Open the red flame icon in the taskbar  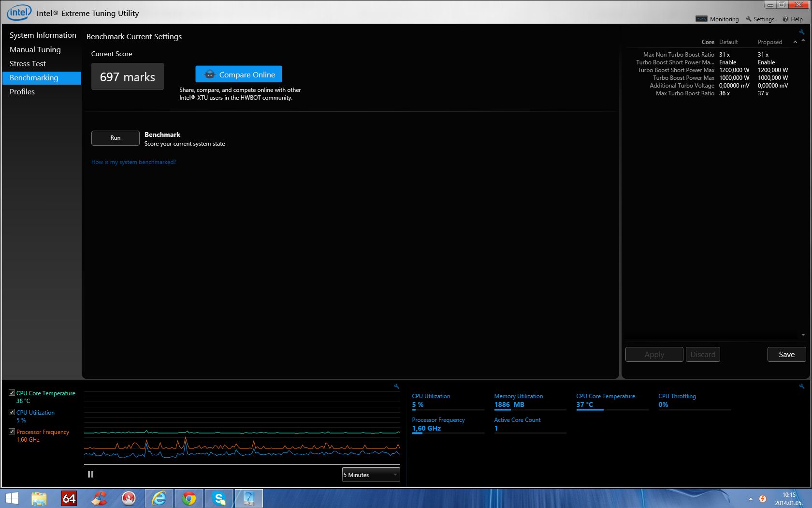[129, 498]
